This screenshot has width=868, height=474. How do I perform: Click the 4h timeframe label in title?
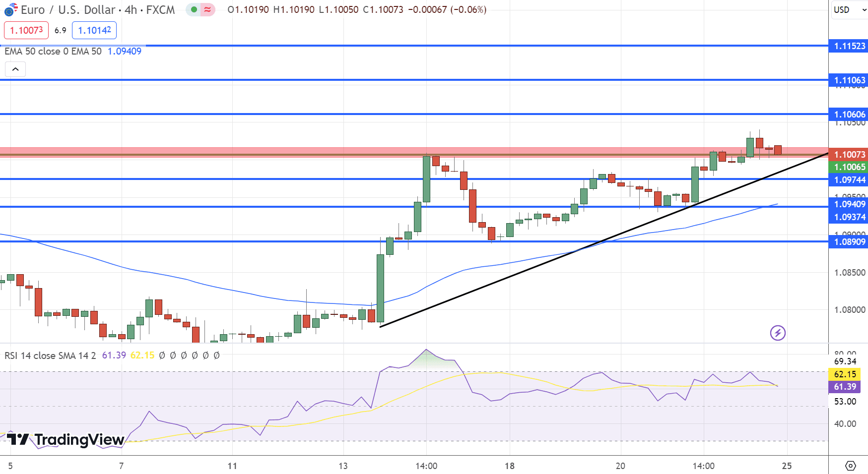coord(131,9)
